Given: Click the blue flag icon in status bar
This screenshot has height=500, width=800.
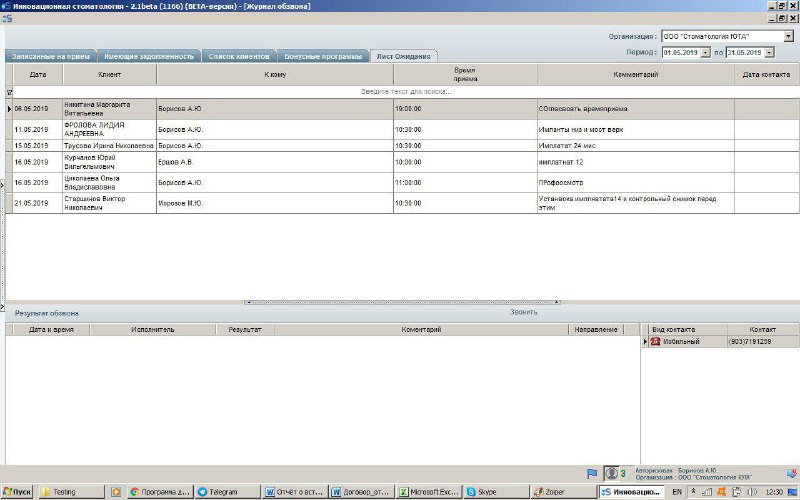Looking at the screenshot, I should click(592, 473).
